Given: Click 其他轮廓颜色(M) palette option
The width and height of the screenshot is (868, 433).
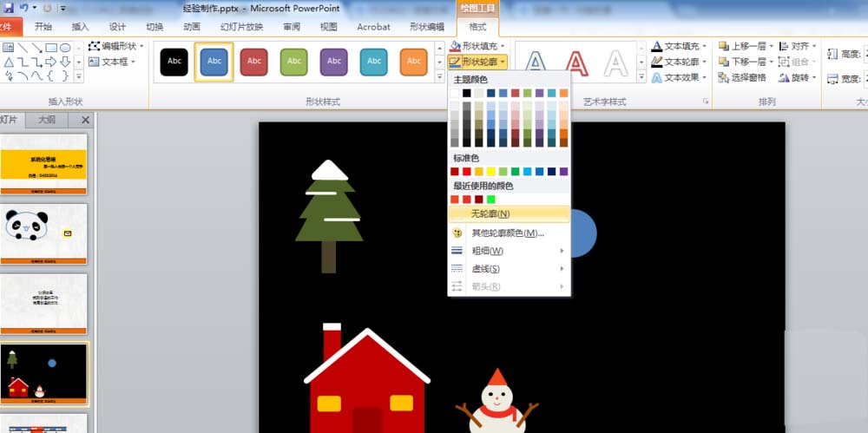Looking at the screenshot, I should [x=508, y=233].
